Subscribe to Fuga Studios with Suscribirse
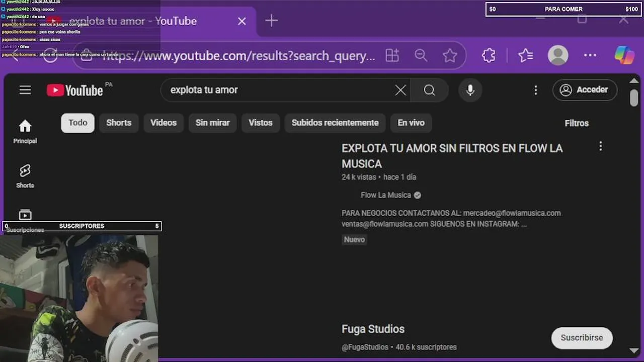 coord(582,338)
